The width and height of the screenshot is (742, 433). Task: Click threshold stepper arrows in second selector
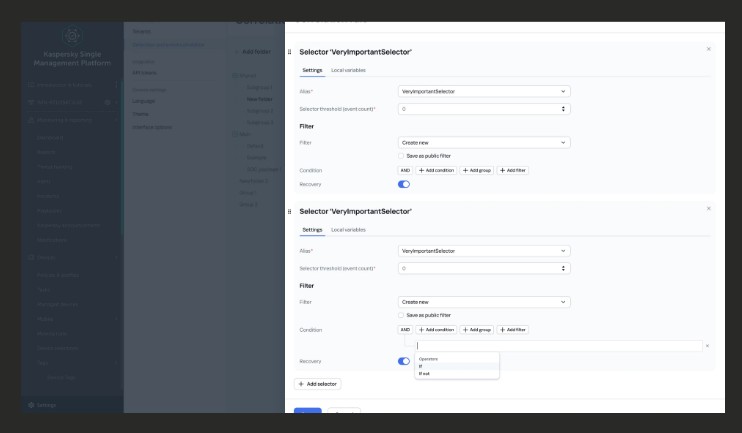564,268
